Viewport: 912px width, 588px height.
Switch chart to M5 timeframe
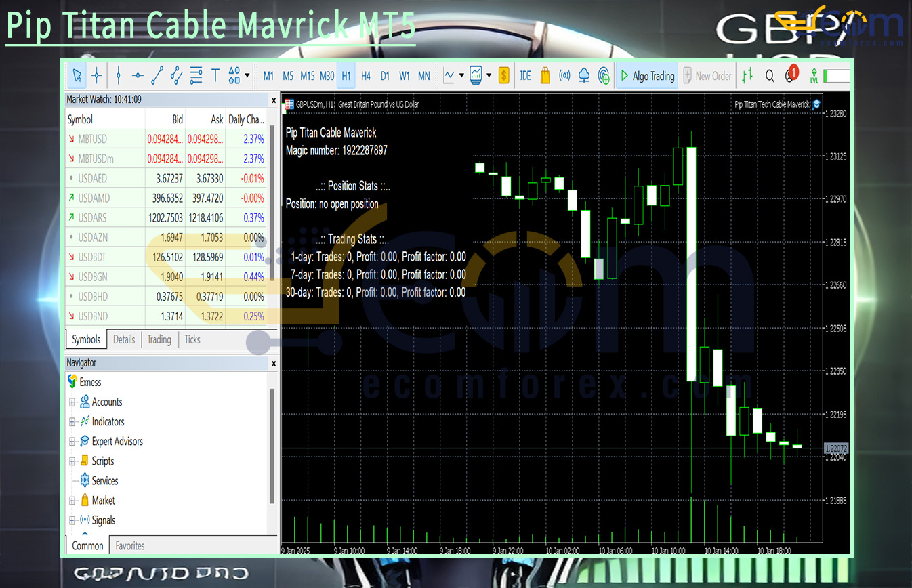tap(288, 76)
